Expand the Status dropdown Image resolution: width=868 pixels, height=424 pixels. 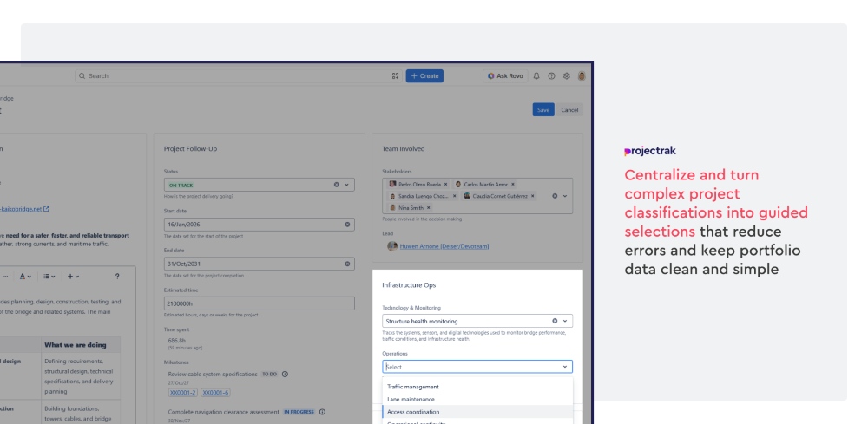(346, 185)
